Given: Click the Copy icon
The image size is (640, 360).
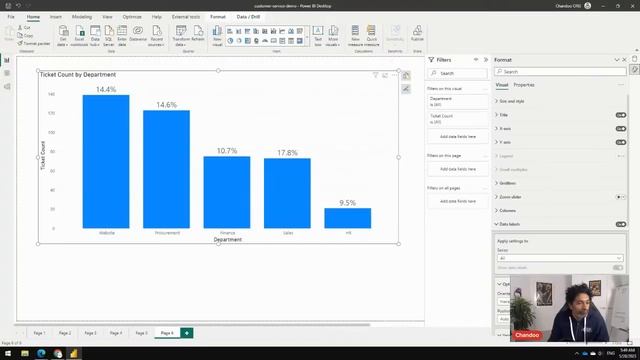Looking at the screenshot, I should click(25, 36).
